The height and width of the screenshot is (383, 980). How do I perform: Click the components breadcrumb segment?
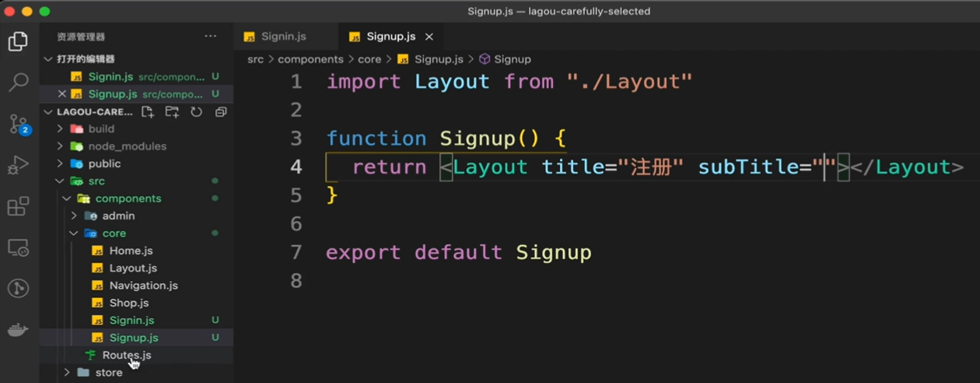pyautogui.click(x=310, y=59)
